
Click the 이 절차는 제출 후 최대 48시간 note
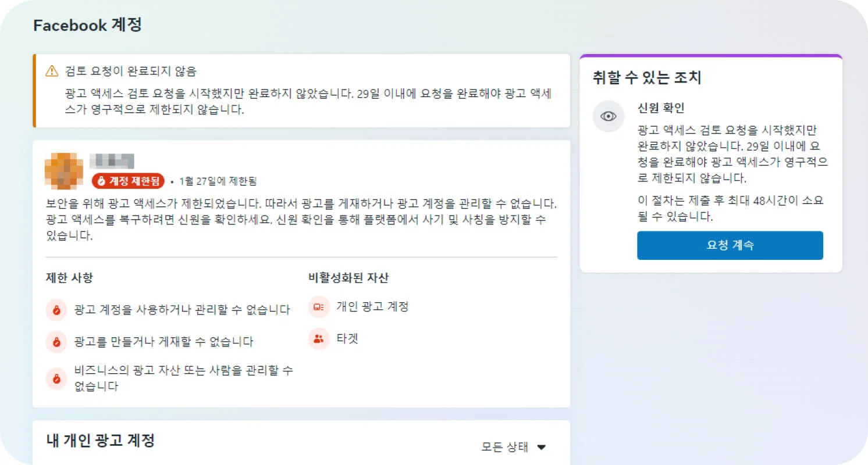[x=731, y=209]
